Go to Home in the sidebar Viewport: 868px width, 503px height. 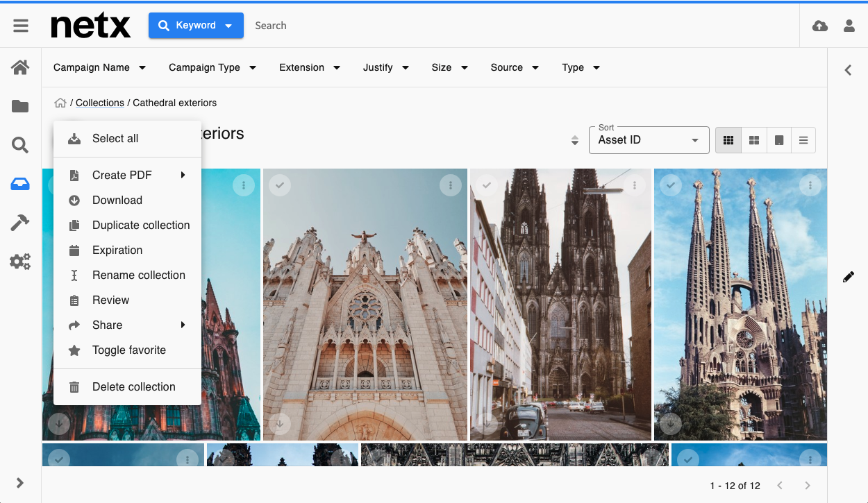click(20, 67)
